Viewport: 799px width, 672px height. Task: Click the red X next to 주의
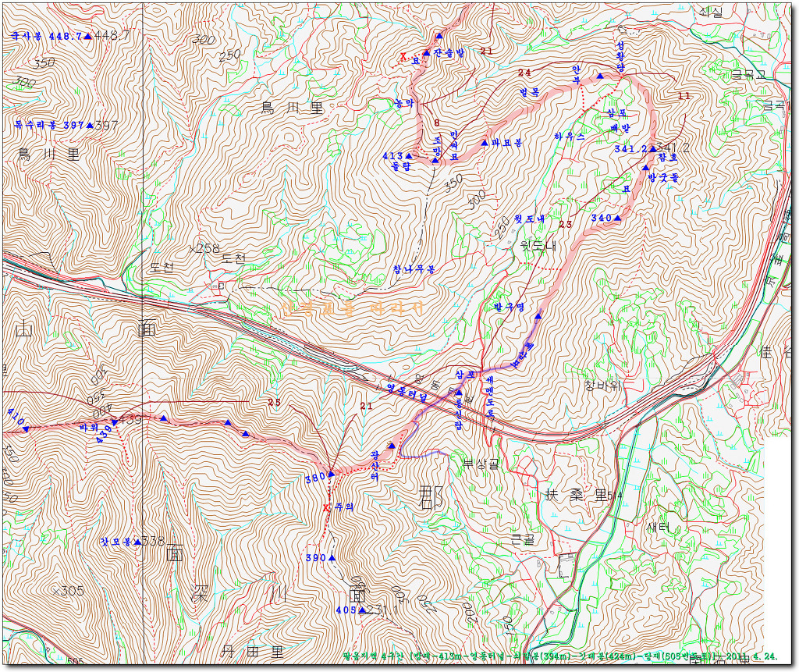(x=327, y=507)
